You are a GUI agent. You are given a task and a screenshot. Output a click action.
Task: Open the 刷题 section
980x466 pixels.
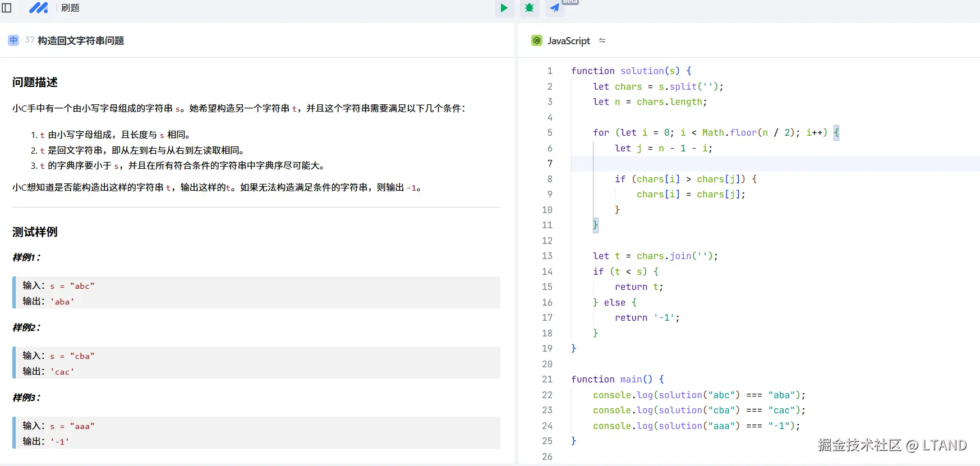[x=70, y=8]
